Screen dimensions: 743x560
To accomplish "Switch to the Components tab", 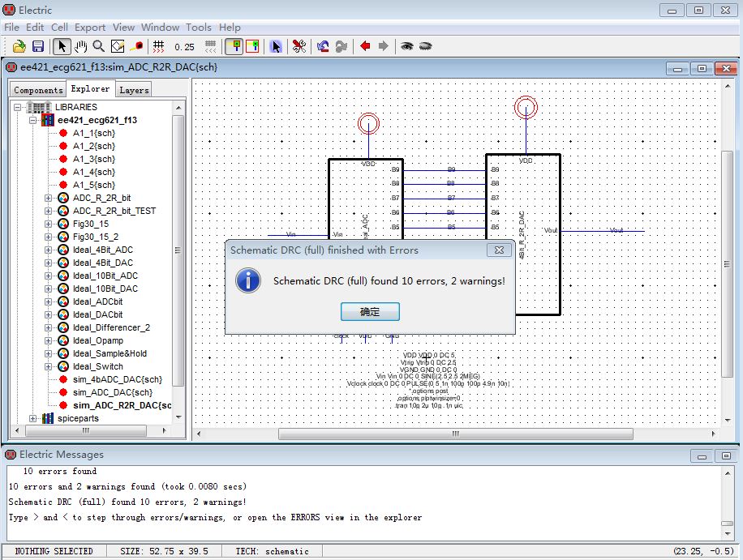I will tap(38, 90).
